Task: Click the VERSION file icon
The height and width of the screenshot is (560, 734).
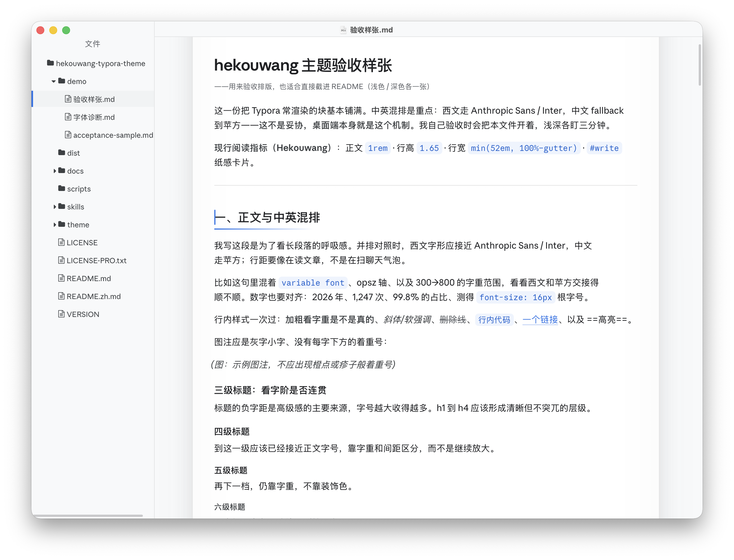Action: click(x=61, y=314)
